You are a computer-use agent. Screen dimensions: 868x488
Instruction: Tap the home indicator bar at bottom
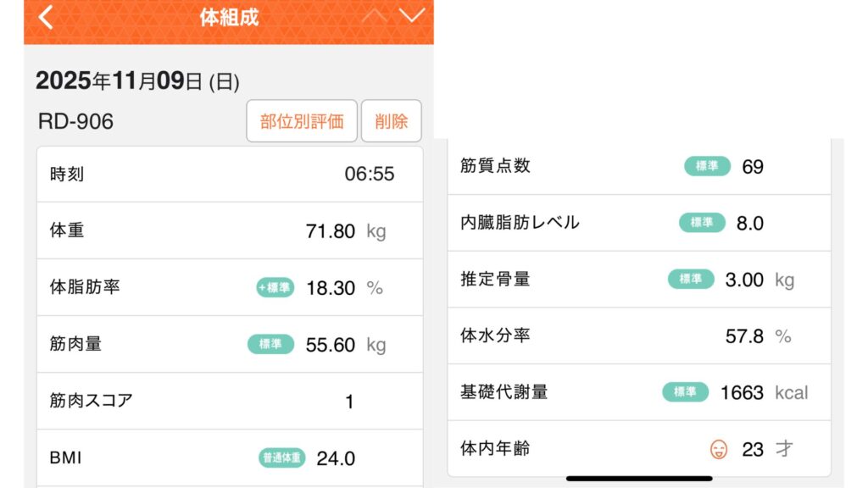(639, 479)
